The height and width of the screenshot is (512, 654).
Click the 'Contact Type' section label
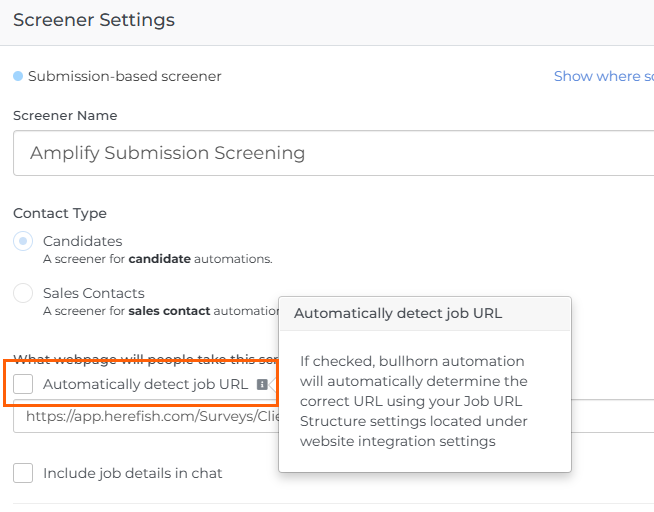pyautogui.click(x=60, y=213)
